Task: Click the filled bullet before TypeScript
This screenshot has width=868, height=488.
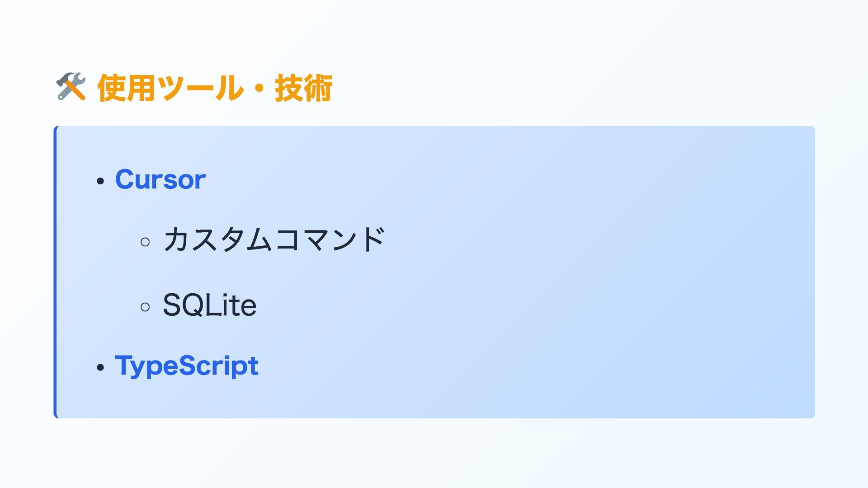Action: point(100,367)
